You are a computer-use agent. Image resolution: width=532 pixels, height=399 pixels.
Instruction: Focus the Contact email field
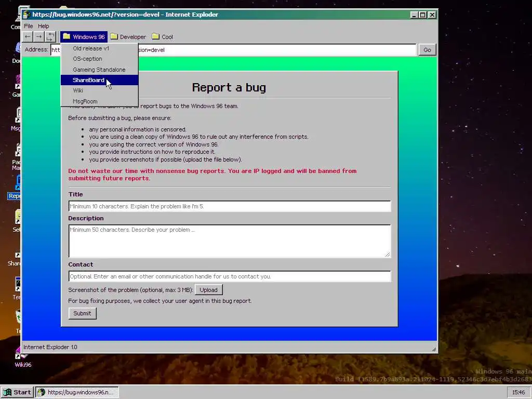[230, 276]
